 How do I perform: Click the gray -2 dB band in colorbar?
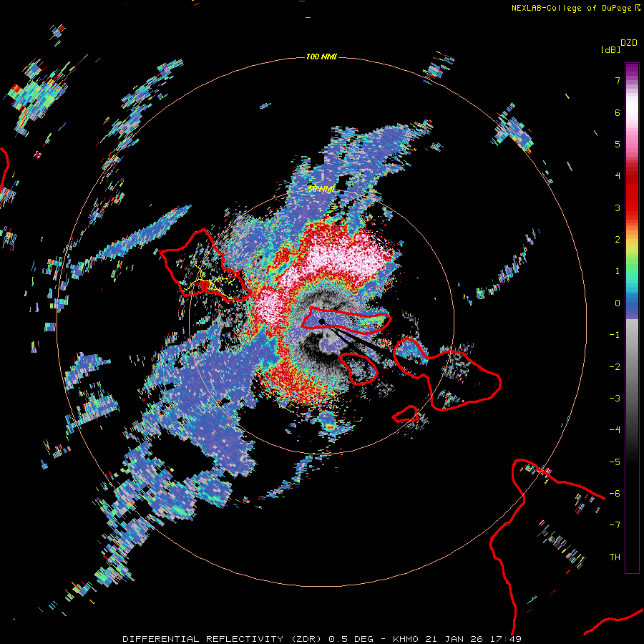(632, 366)
